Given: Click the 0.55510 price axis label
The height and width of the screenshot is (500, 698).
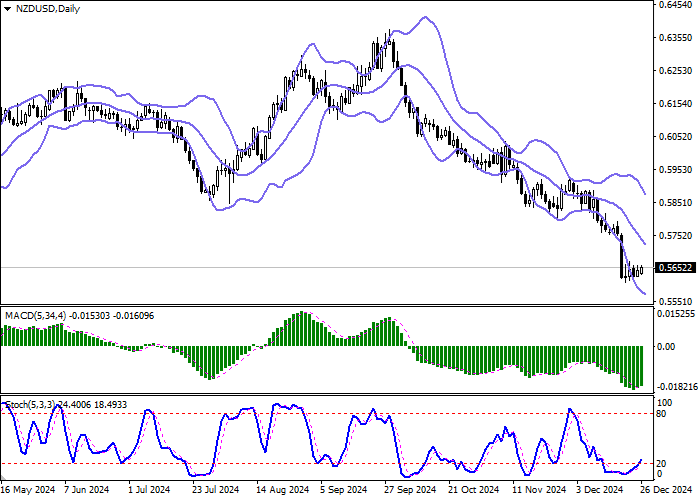Looking at the screenshot, I should tap(675, 301).
